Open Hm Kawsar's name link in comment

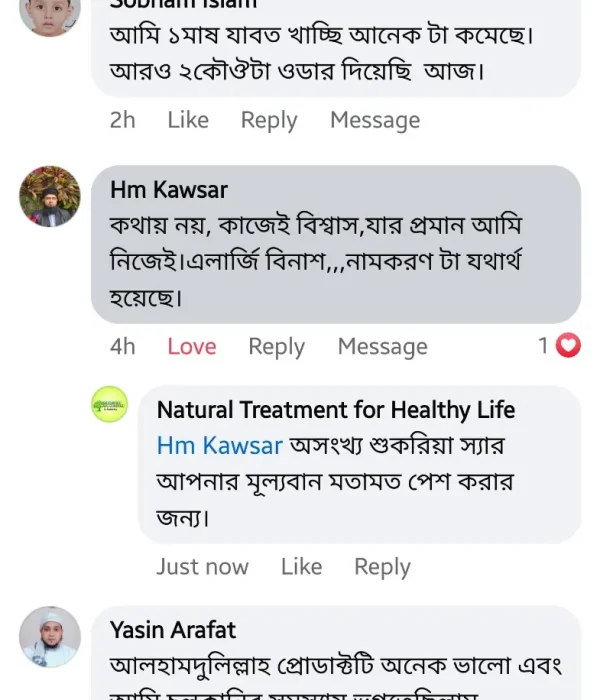point(169,190)
